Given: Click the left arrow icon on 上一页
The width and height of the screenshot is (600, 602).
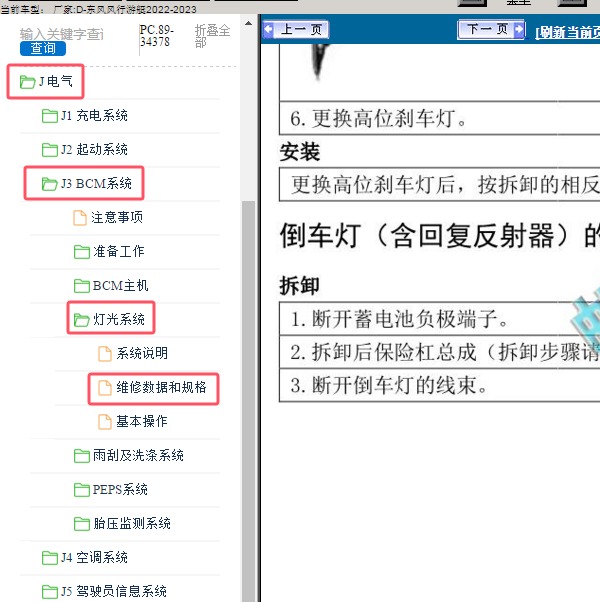Looking at the screenshot, I should point(268,29).
